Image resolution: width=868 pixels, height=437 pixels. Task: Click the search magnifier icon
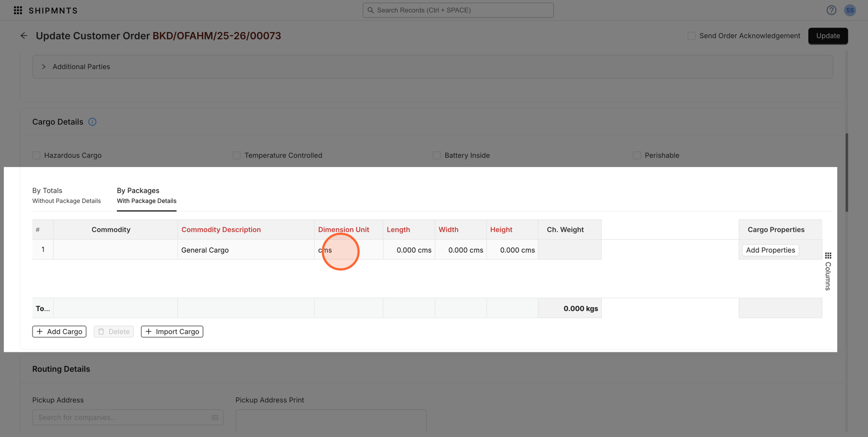pos(371,10)
